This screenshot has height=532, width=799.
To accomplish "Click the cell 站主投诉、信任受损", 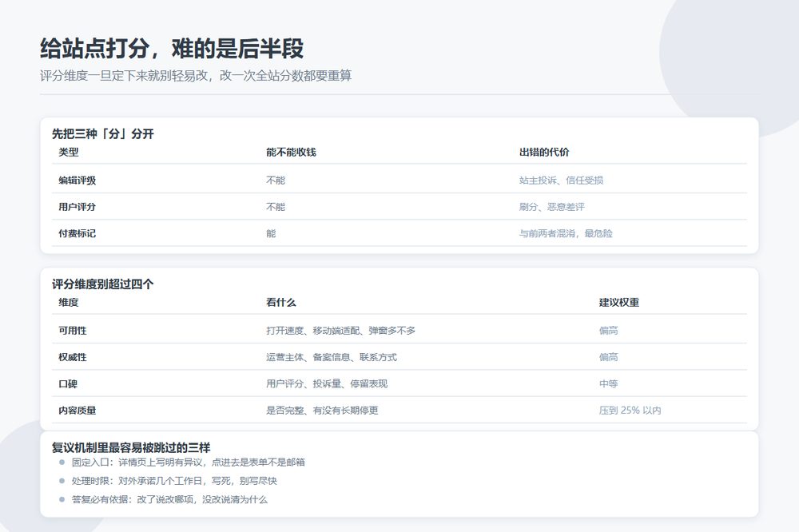I will coord(561,180).
